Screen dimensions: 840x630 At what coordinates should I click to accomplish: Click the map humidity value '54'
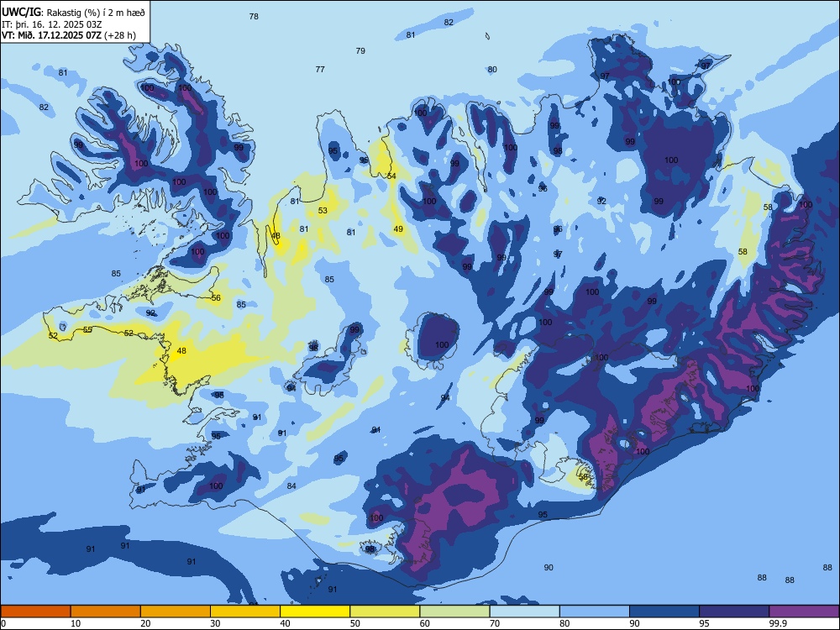tap(391, 176)
